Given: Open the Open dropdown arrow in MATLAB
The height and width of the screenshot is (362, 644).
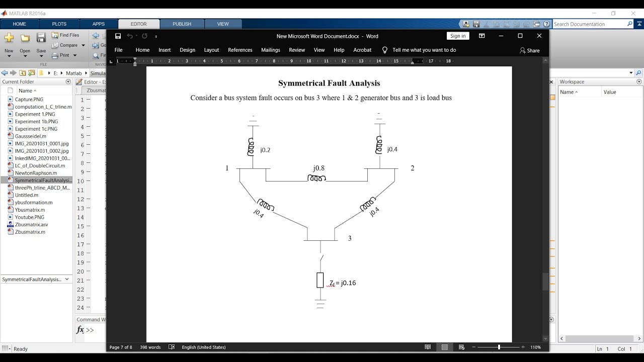Looking at the screenshot, I should click(x=25, y=56).
